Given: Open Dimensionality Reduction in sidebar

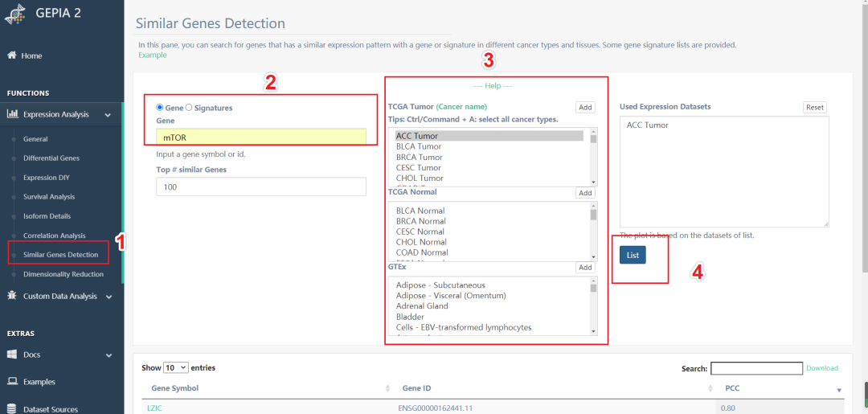Looking at the screenshot, I should point(63,274).
